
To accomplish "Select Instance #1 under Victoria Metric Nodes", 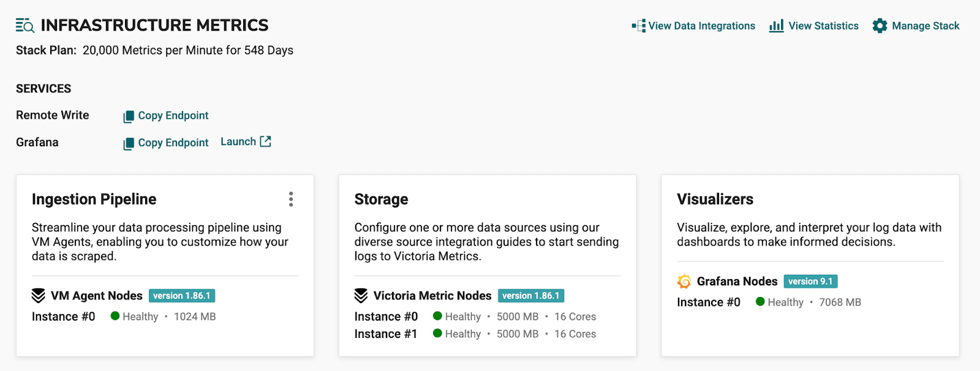I will [386, 334].
